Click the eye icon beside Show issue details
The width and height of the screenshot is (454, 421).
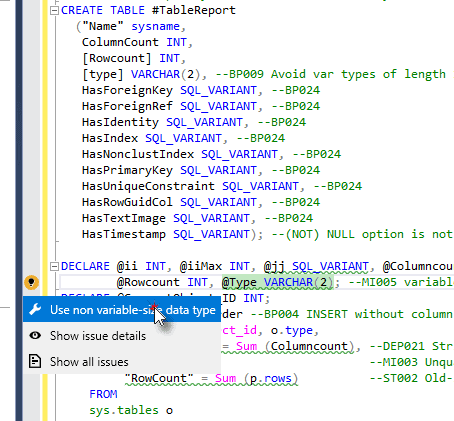(35, 335)
